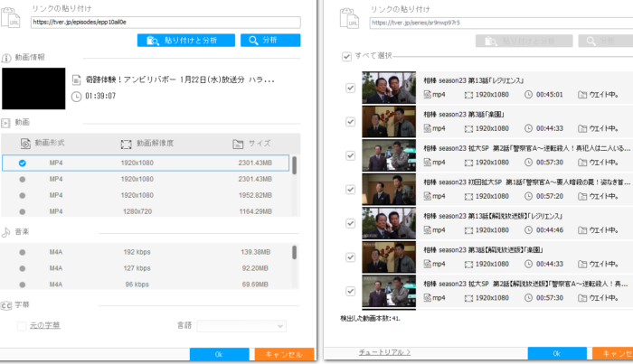Click the CC subtitle icon beside 字幕
Viewport: 633px width, 364px height.
pos(6,305)
